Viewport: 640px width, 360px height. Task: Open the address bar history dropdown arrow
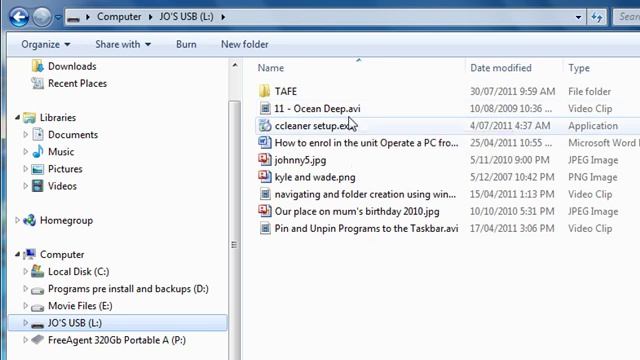coord(578,17)
